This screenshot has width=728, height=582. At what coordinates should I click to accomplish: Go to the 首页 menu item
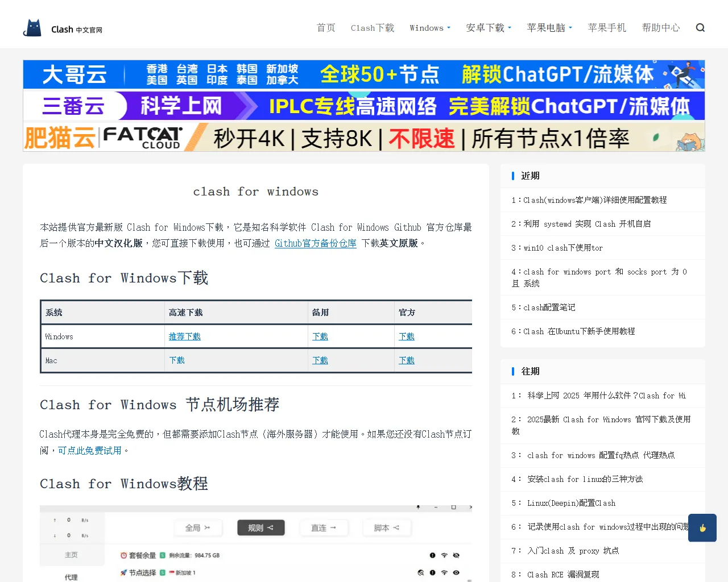point(326,28)
